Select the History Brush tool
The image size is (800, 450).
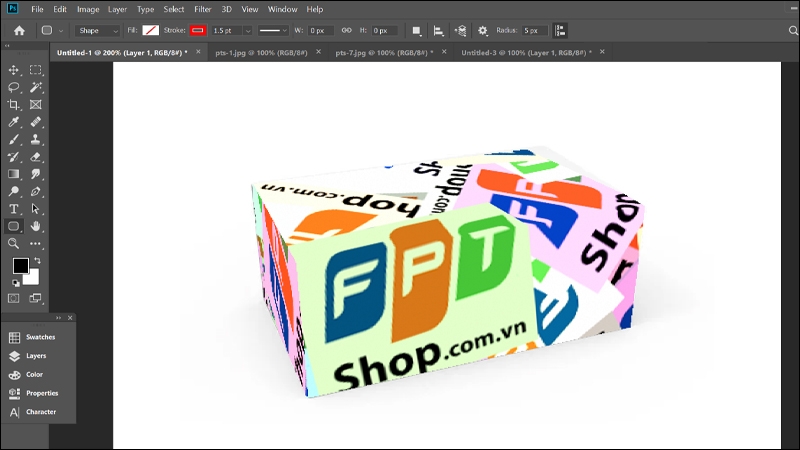(14, 157)
